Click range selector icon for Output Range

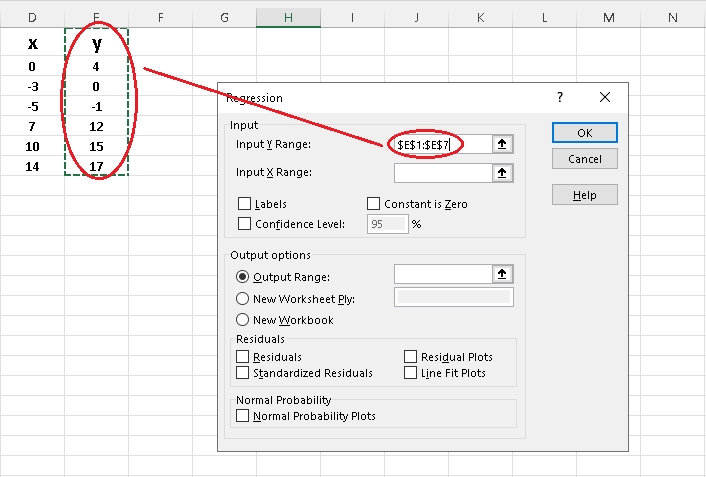[504, 274]
